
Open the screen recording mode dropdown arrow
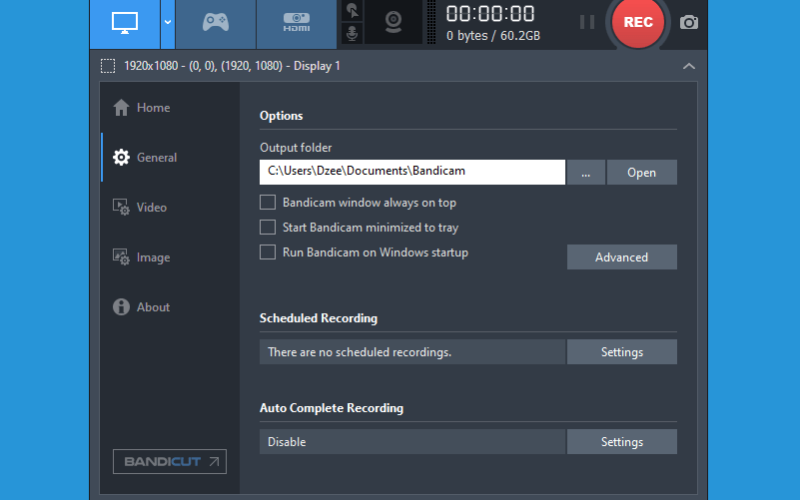click(x=168, y=23)
